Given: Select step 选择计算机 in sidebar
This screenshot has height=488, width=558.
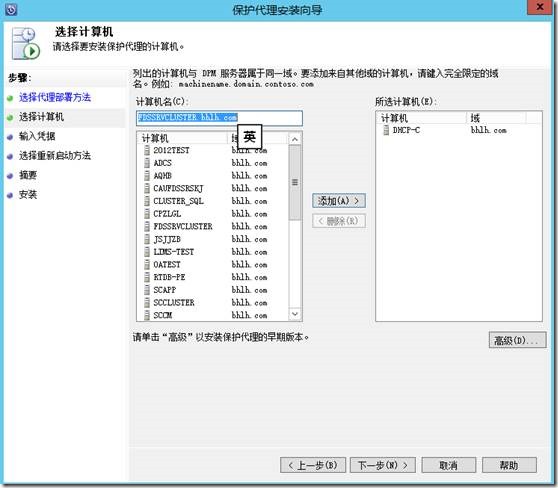Looking at the screenshot, I should pos(41,117).
